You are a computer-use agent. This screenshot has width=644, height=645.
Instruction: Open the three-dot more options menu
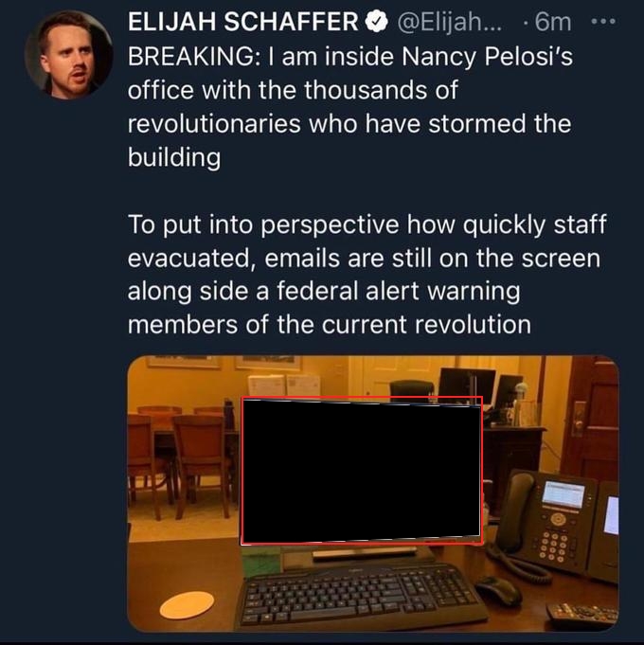(603, 21)
